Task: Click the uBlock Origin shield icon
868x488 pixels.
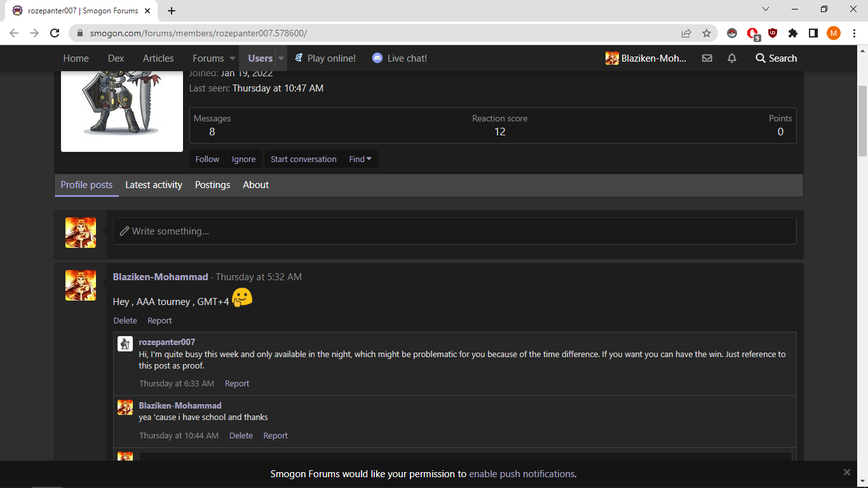Action: [773, 33]
